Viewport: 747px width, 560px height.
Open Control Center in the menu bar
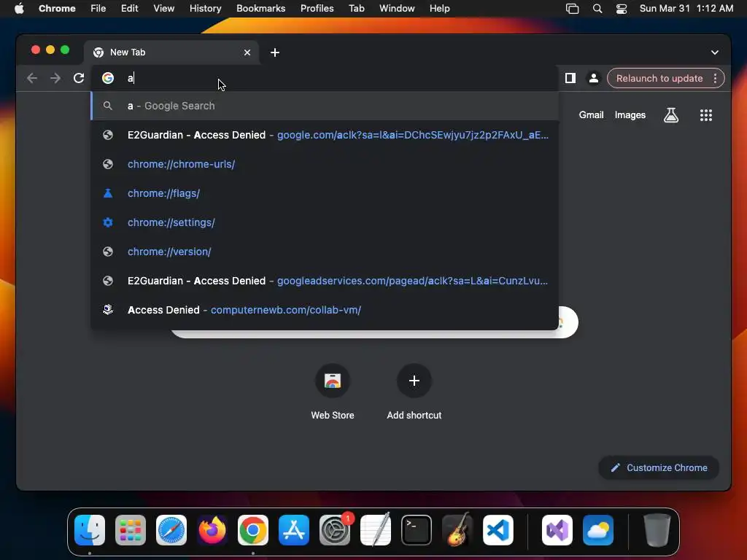click(622, 9)
